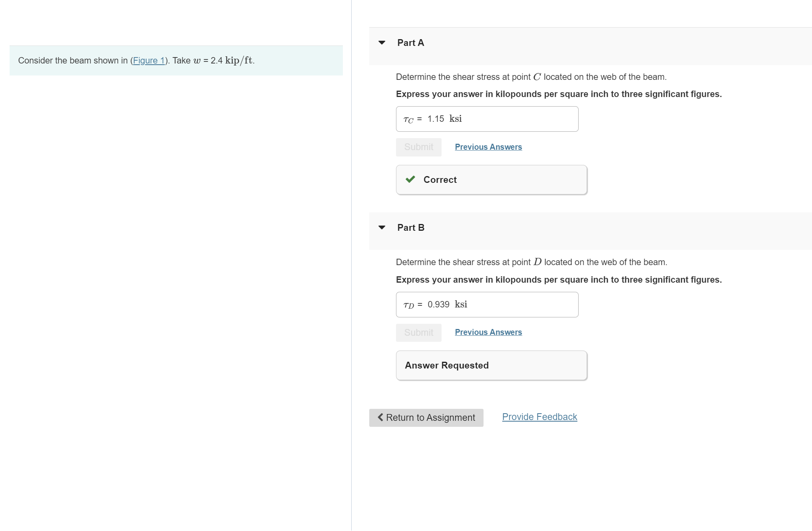Click the Part B heading
812x531 pixels.
pyautogui.click(x=410, y=228)
